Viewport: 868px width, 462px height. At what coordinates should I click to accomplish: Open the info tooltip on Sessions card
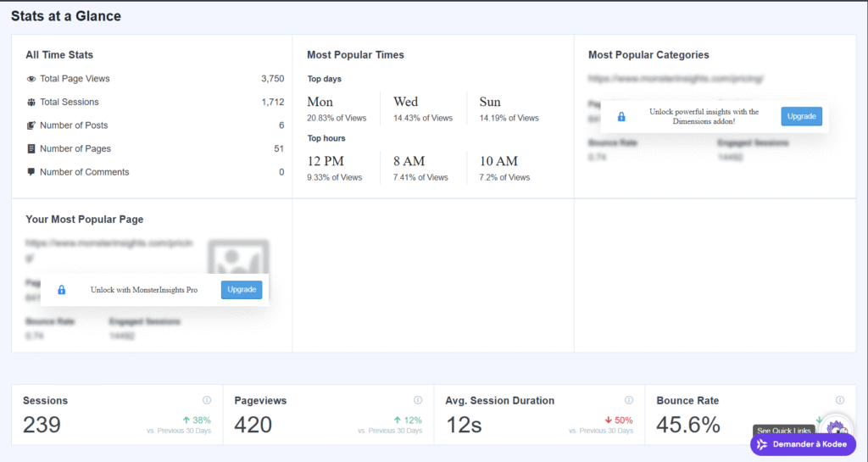pyautogui.click(x=207, y=400)
